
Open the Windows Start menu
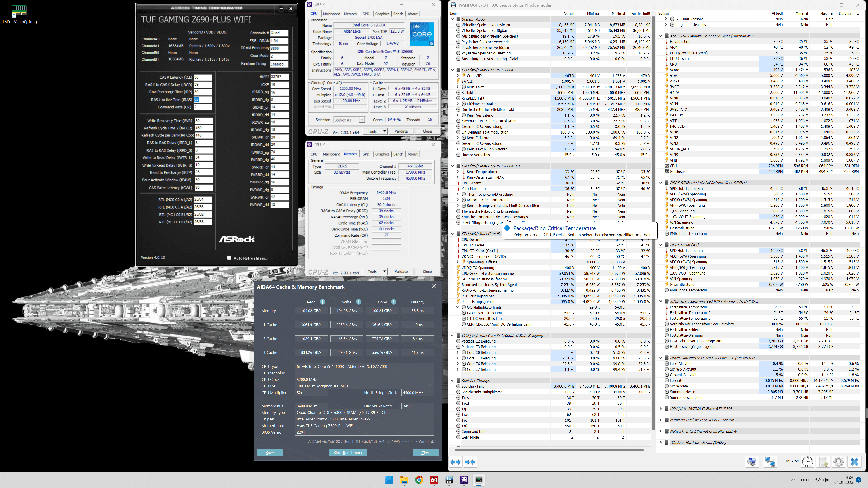[389, 480]
